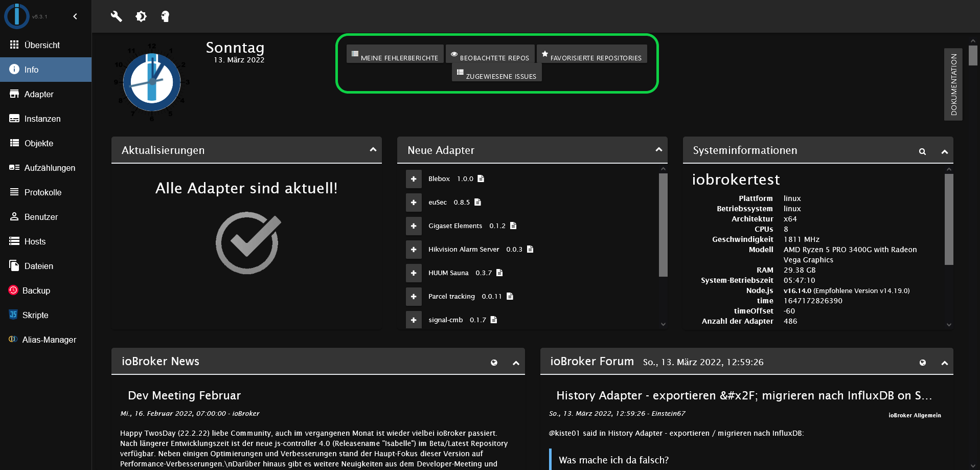This screenshot has height=470, width=980.
Task: Install Hikvision Alarm Server plus button
Action: [x=414, y=250]
